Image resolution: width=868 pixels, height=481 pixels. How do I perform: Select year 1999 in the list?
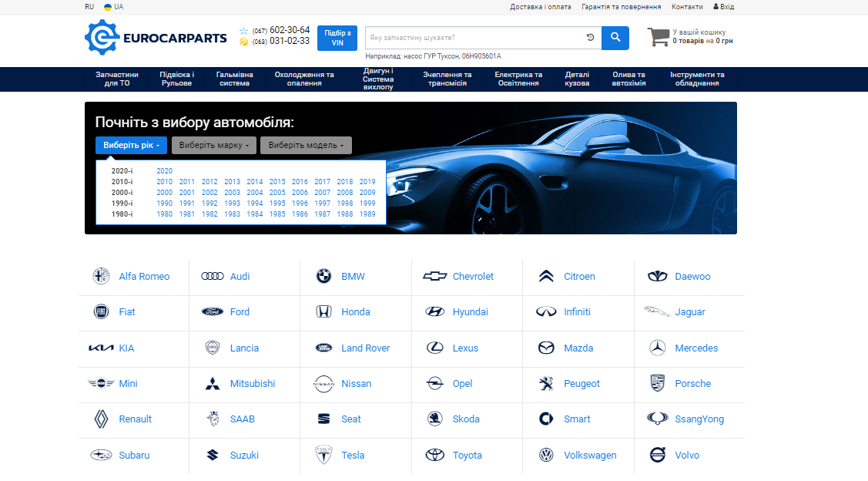[x=367, y=203]
